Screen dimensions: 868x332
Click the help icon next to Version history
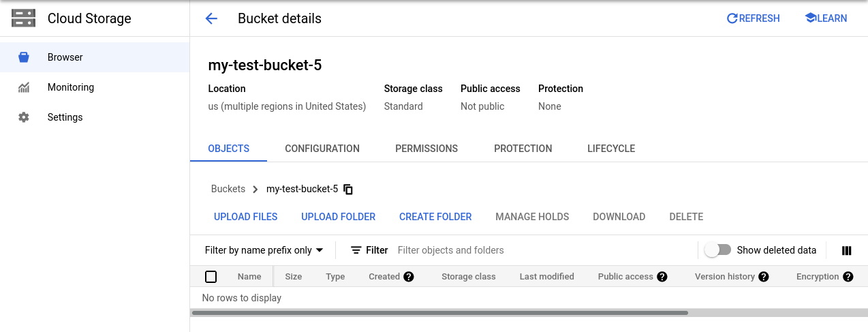point(764,276)
